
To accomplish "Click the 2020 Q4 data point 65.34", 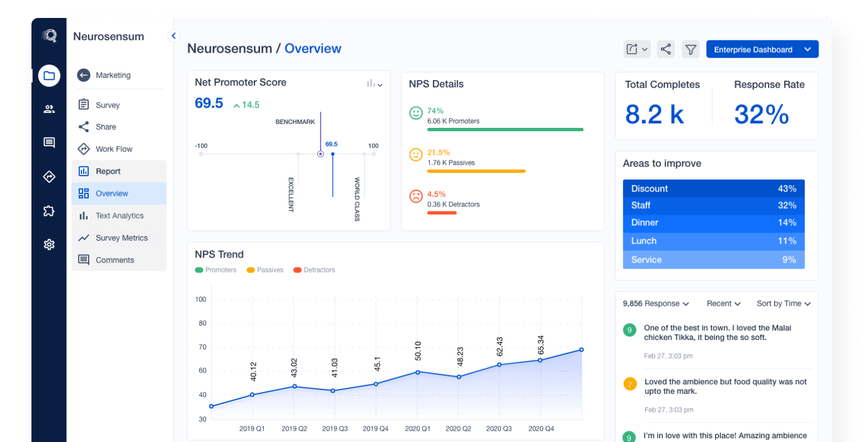I will (x=540, y=360).
